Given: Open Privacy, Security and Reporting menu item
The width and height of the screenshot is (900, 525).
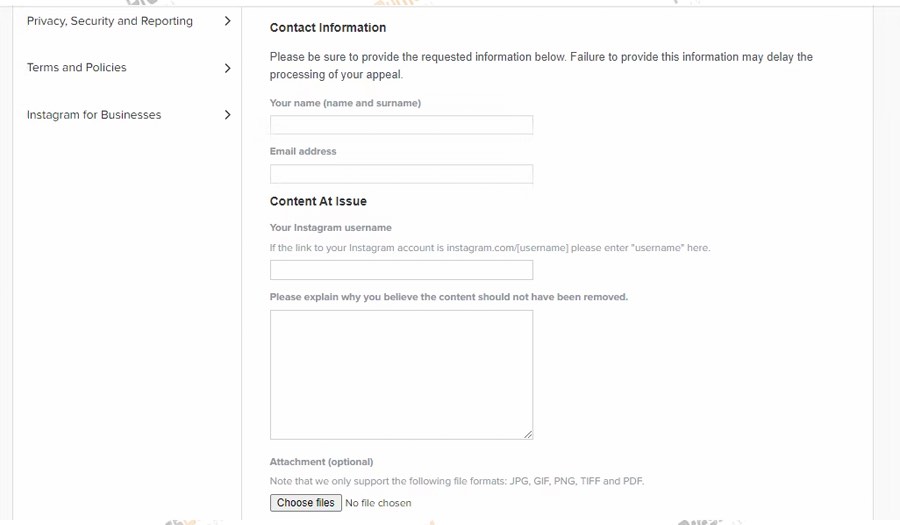Looking at the screenshot, I should coord(110,21).
